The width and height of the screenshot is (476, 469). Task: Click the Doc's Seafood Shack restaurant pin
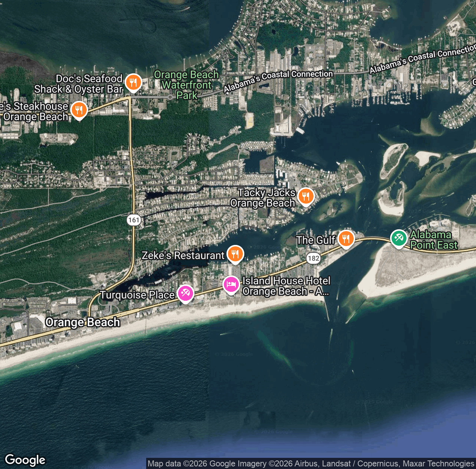point(133,83)
